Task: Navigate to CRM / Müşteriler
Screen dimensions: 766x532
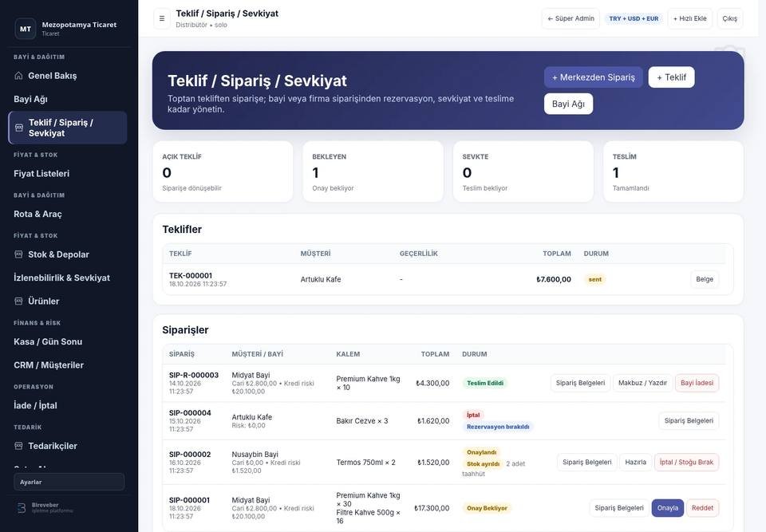Action: (x=67, y=365)
